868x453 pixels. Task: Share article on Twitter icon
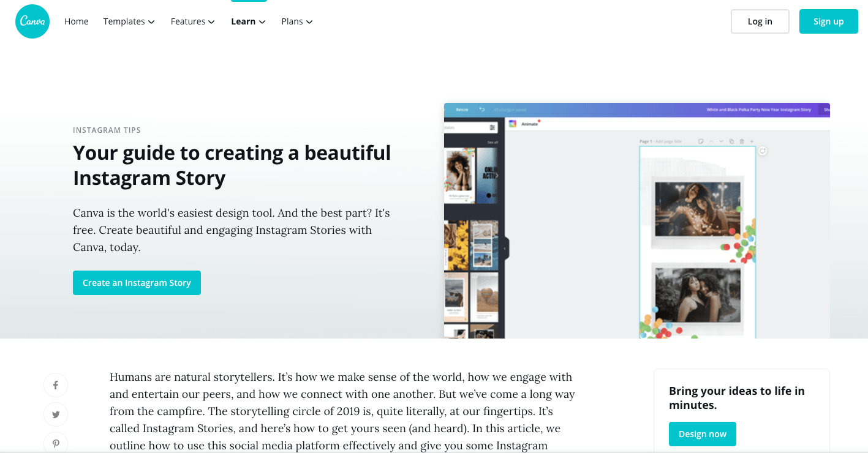click(x=56, y=414)
